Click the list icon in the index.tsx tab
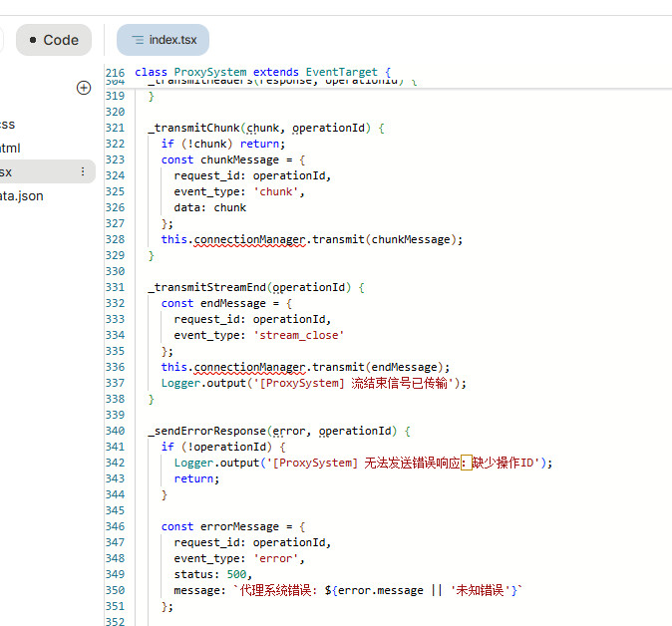Viewport: 672px width, 626px height. (137, 40)
